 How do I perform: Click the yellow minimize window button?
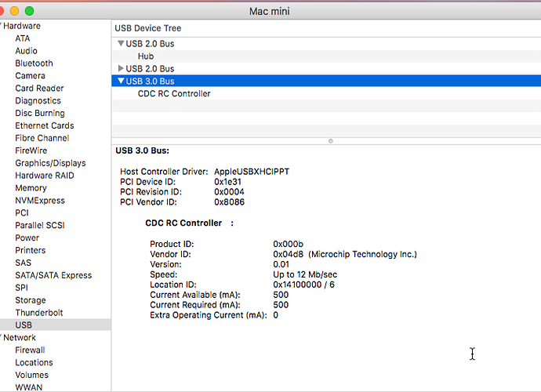pyautogui.click(x=14, y=11)
